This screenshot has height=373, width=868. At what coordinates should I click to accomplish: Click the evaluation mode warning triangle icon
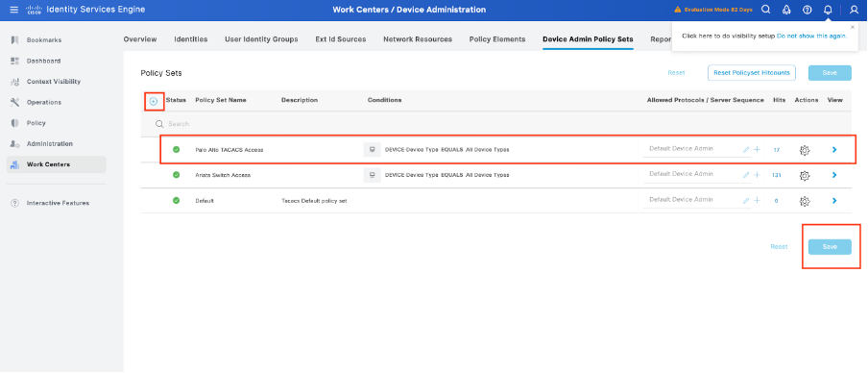click(x=677, y=10)
